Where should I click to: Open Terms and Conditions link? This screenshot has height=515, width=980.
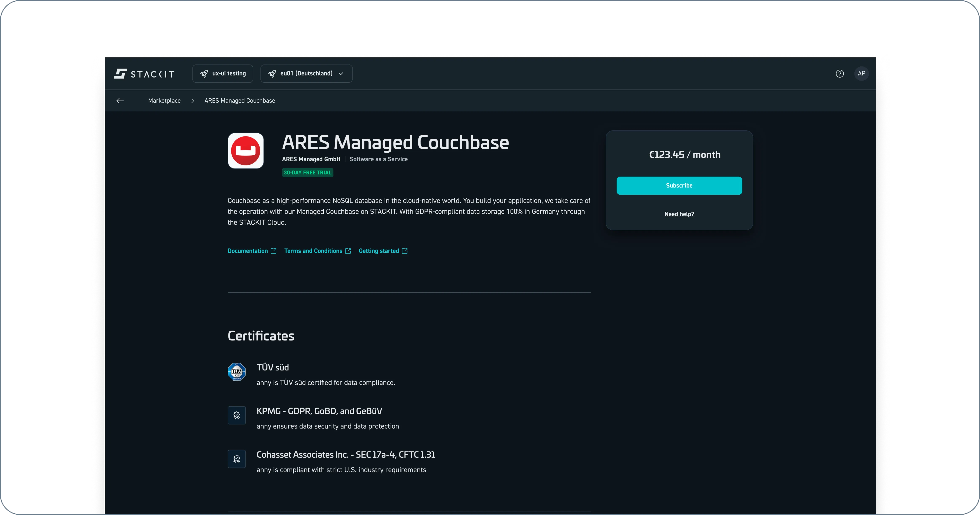click(313, 251)
